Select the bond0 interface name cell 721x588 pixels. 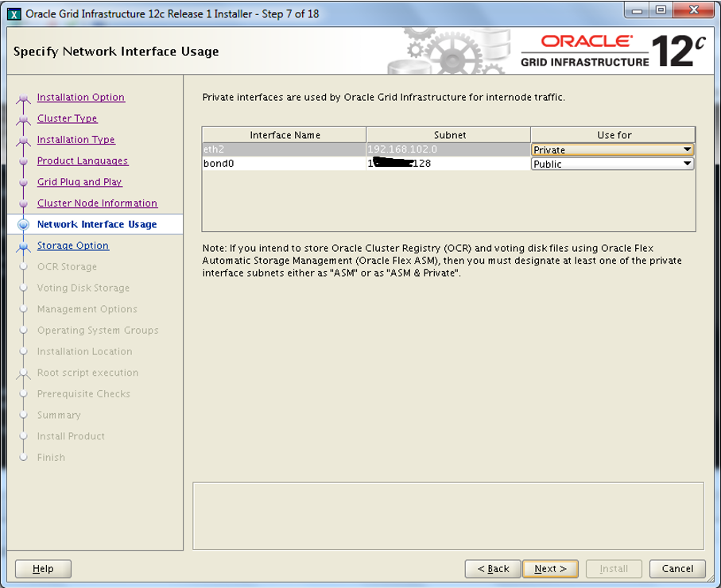[284, 164]
